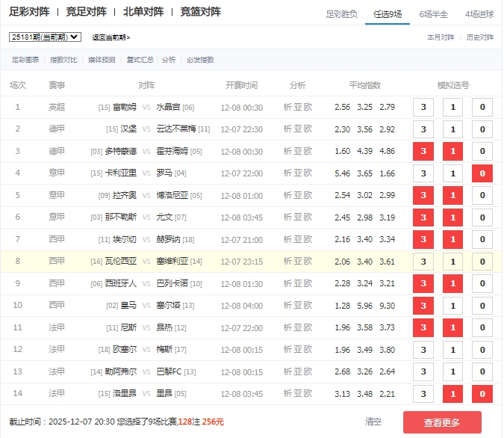
Task: Deselect pick 3 for 洛里昂 vs 里昂
Action: (x=423, y=395)
